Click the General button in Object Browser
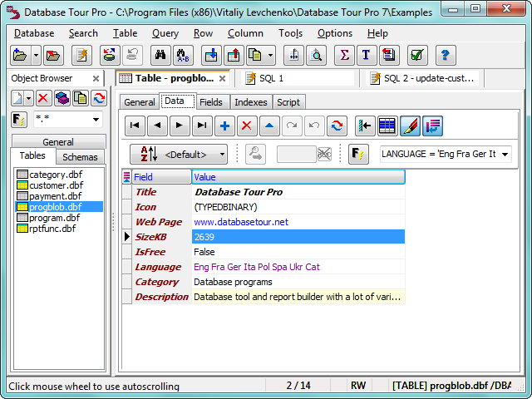The width and height of the screenshot is (532, 399). click(58, 142)
